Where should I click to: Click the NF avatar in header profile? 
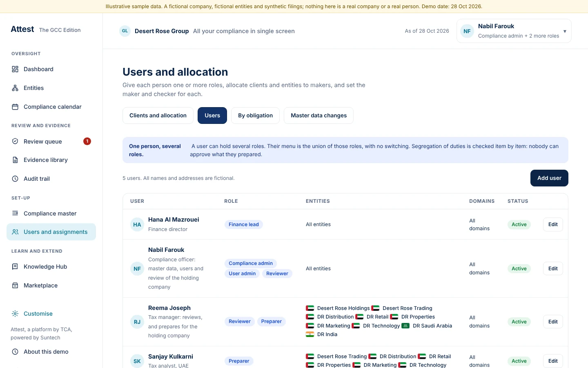467,31
